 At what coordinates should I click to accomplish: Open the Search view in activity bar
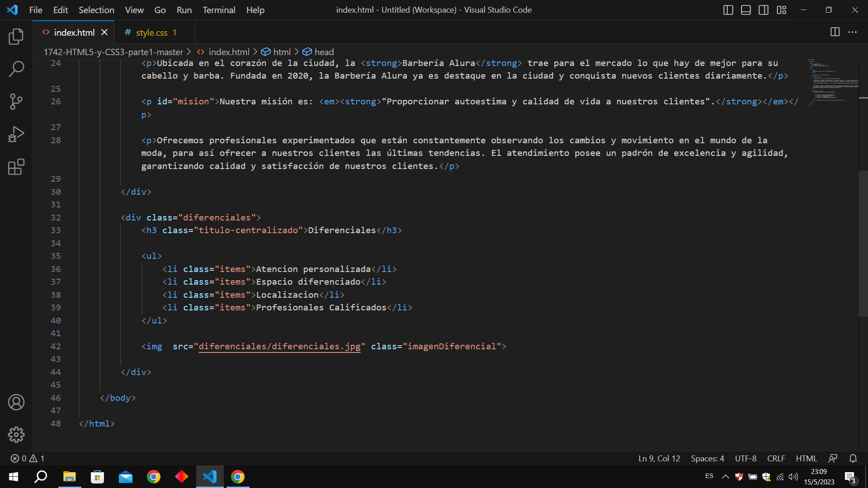(x=16, y=69)
